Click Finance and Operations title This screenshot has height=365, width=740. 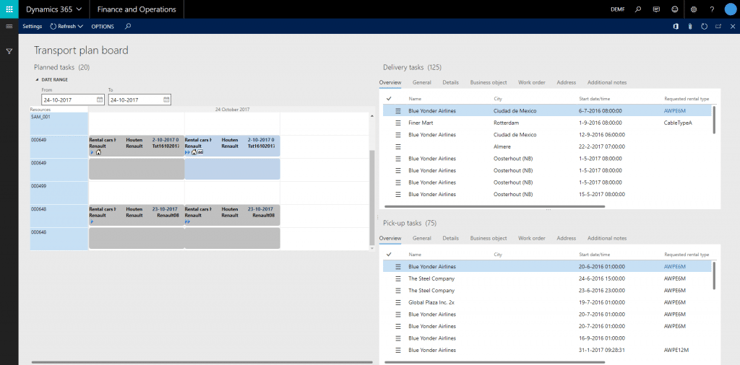click(136, 9)
